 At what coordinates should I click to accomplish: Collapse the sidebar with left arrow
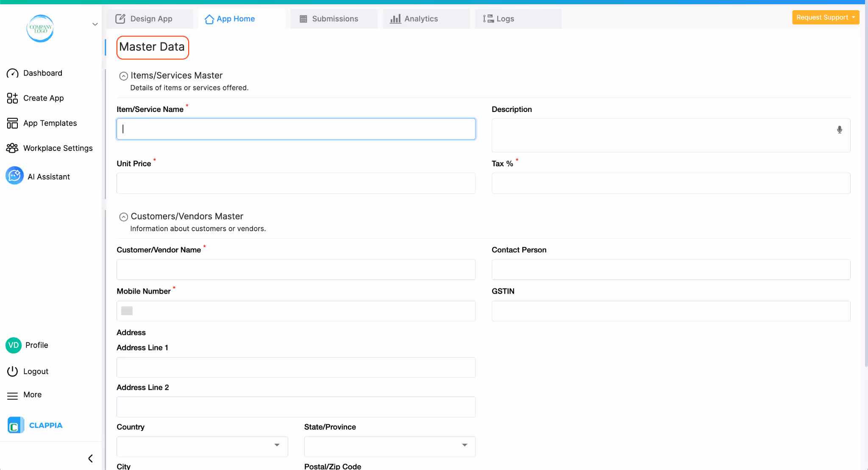pyautogui.click(x=90, y=459)
